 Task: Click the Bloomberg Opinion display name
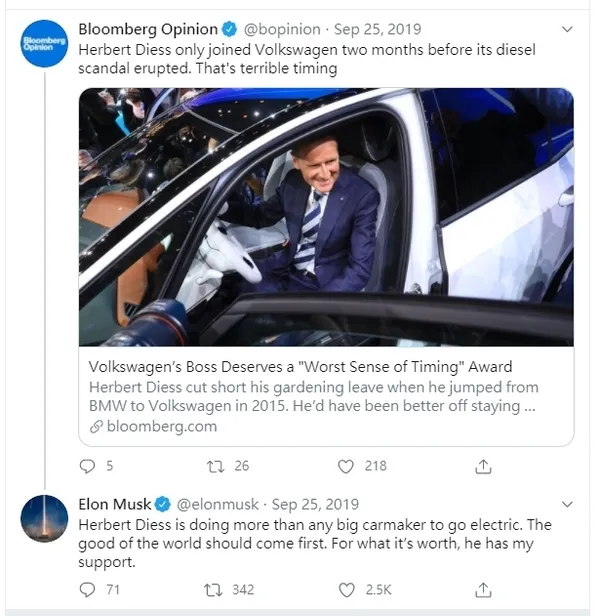(148, 29)
